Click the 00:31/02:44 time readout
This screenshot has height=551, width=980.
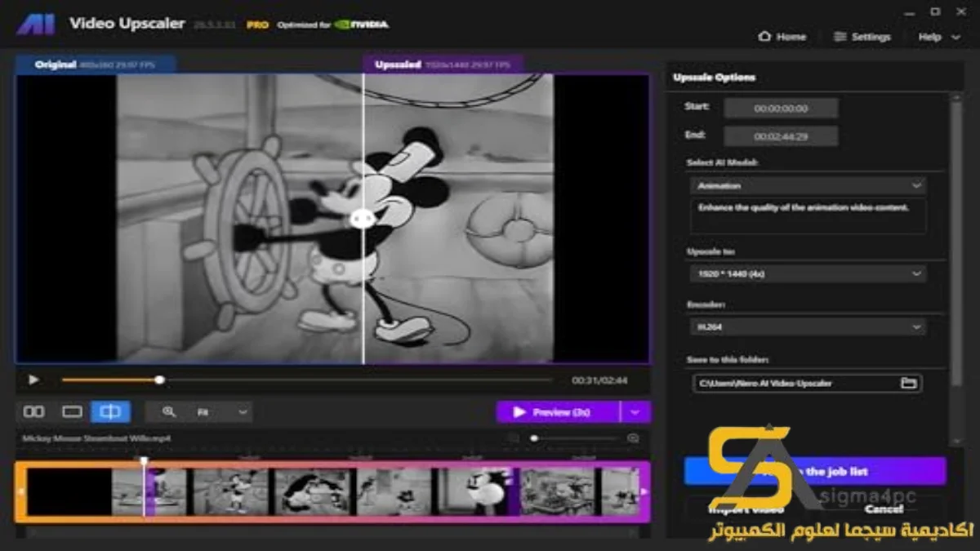click(x=599, y=380)
